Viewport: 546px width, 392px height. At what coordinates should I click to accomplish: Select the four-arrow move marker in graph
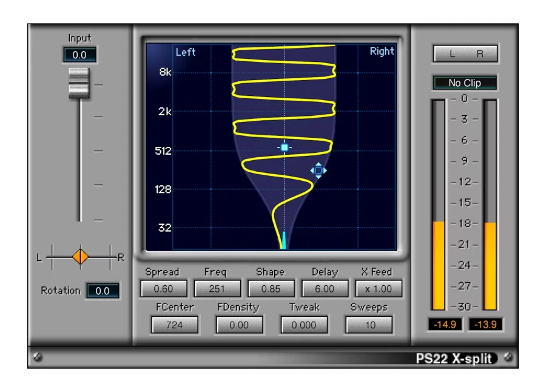point(318,171)
